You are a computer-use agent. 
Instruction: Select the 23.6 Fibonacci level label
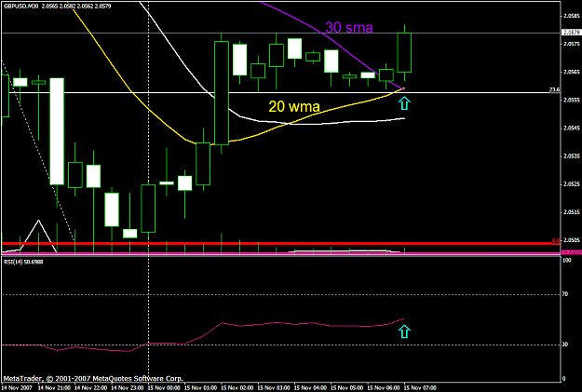point(554,89)
